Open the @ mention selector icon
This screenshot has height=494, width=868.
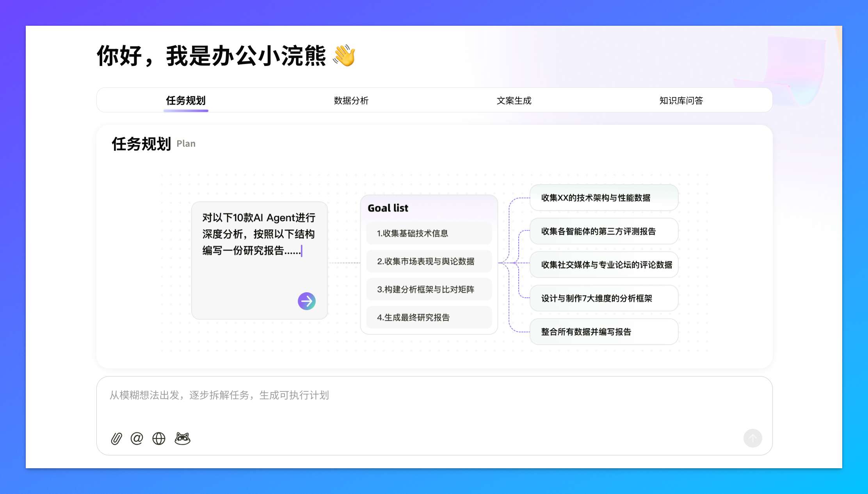[137, 438]
